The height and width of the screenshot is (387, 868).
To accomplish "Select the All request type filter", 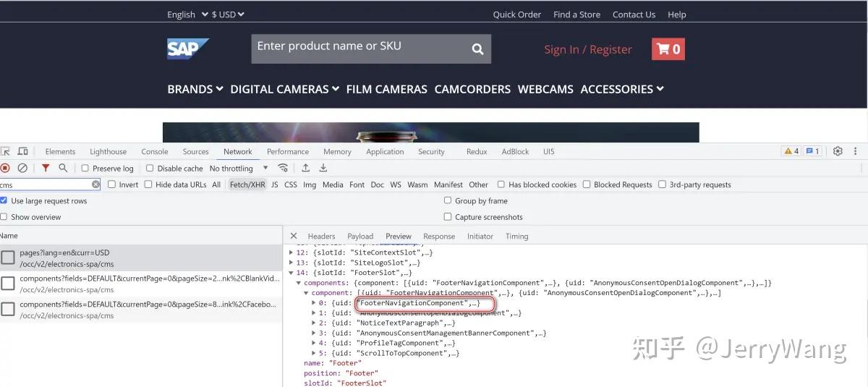I will point(216,184).
